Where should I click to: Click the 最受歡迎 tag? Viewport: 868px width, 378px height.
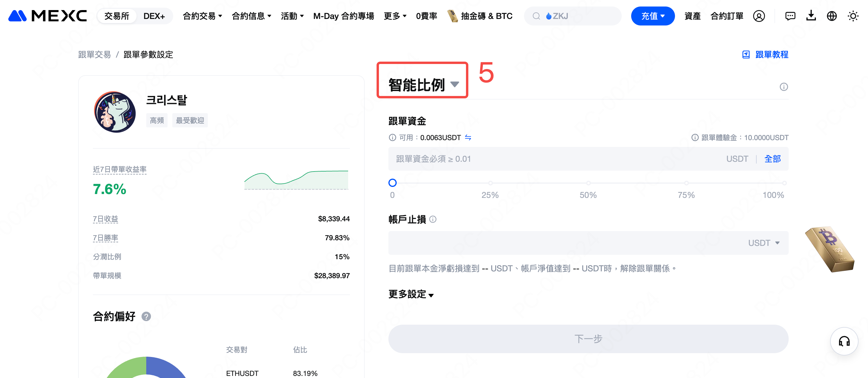pos(190,120)
